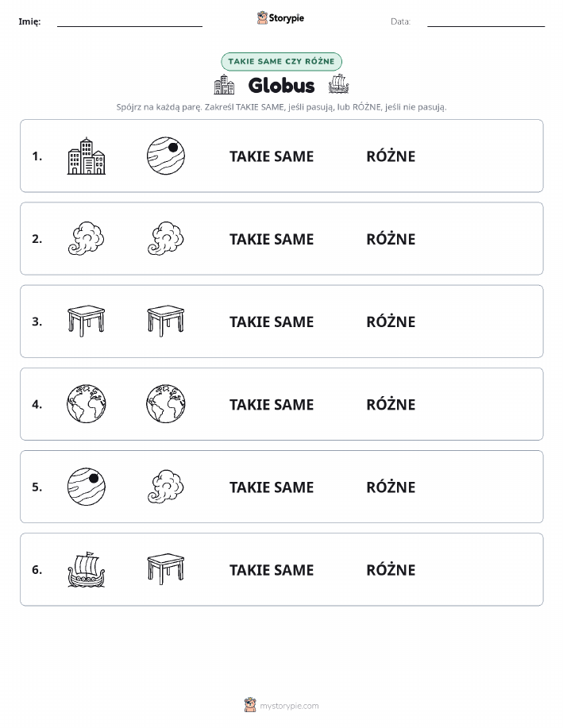
Task: Choose TAKIE SAME for row 3
Action: coord(272,322)
